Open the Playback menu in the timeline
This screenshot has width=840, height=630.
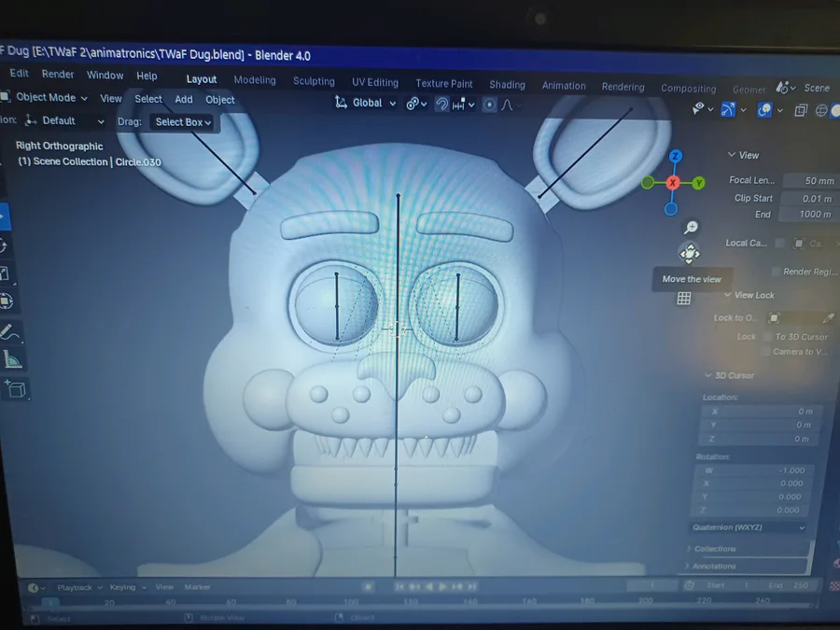coord(78,588)
